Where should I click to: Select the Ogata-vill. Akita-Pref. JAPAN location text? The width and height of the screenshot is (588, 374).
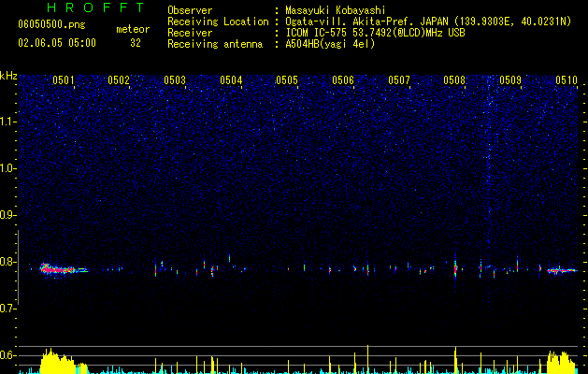click(428, 22)
